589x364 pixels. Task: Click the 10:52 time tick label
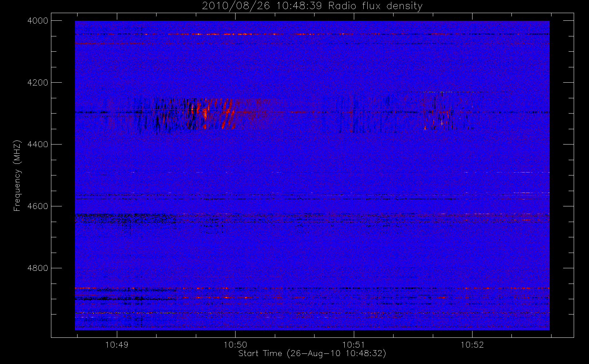point(473,345)
